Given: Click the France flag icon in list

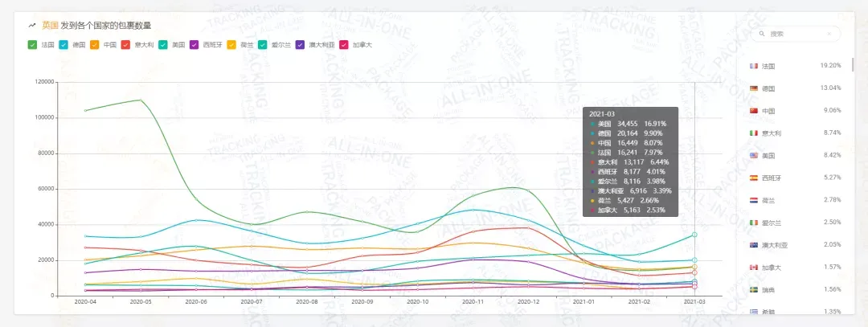Looking at the screenshot, I should tap(753, 66).
